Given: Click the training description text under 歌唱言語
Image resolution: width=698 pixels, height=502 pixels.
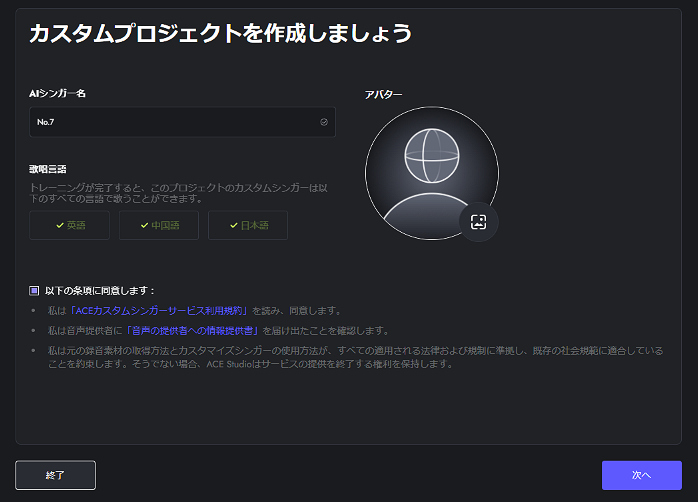Looking at the screenshot, I should (x=180, y=193).
